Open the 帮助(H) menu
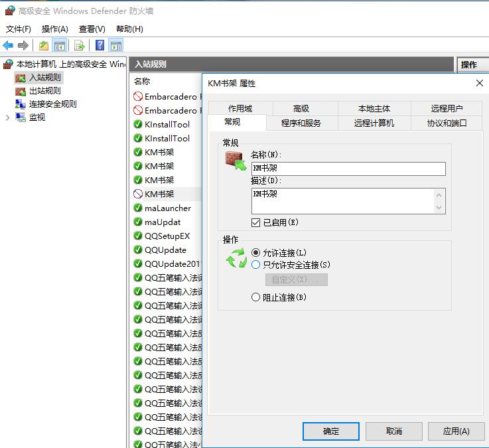489x448 pixels. (x=129, y=29)
